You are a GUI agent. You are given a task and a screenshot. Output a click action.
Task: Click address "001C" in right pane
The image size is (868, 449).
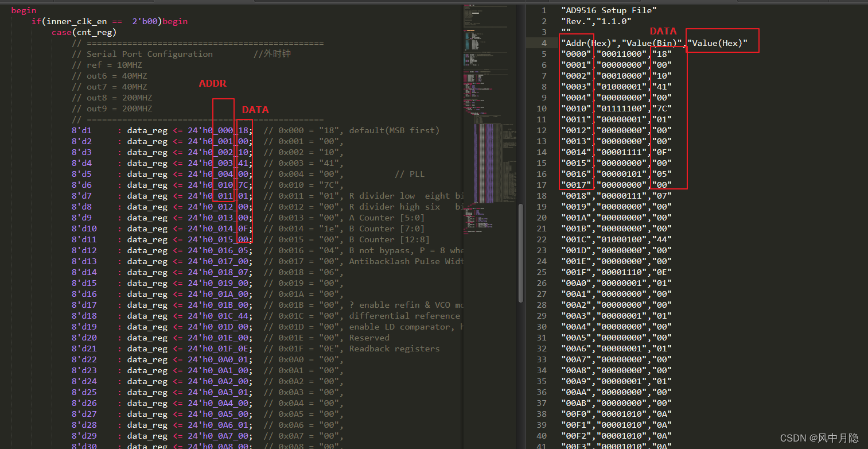(x=576, y=239)
